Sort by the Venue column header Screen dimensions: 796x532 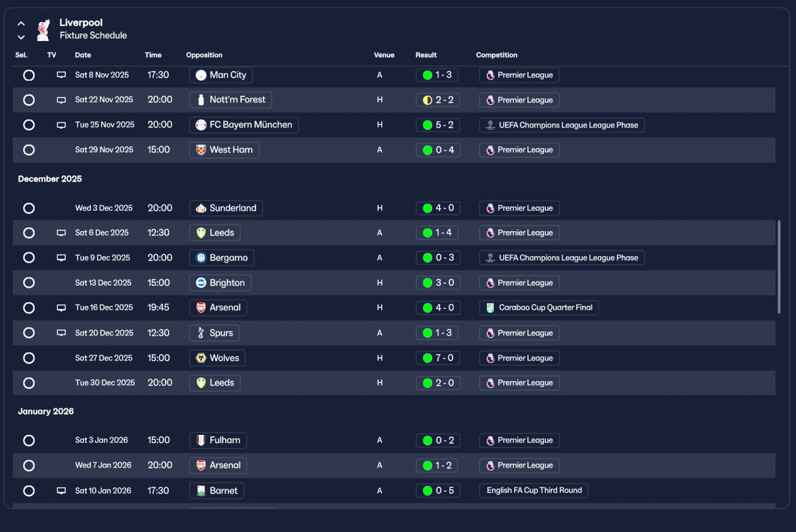click(x=384, y=55)
